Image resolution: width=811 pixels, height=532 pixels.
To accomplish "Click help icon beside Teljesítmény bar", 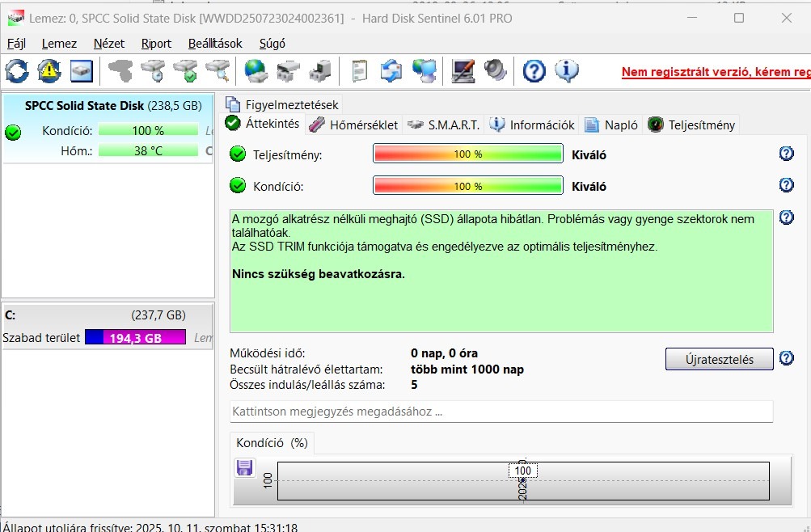I will (786, 153).
